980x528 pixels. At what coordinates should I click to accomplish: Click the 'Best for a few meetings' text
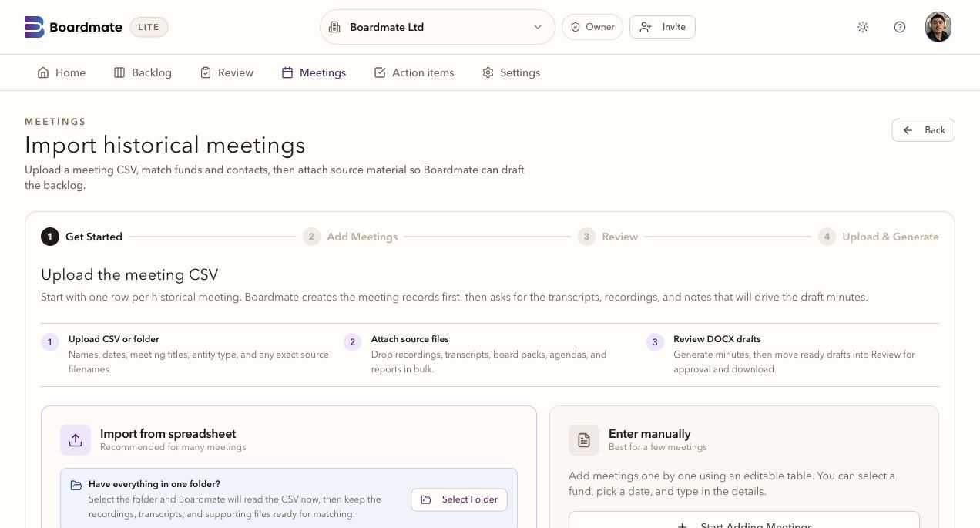pyautogui.click(x=657, y=447)
